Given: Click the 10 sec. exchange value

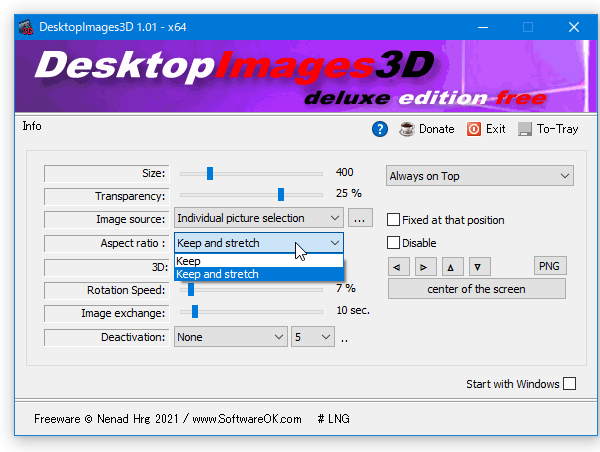Looking at the screenshot, I should [x=353, y=310].
